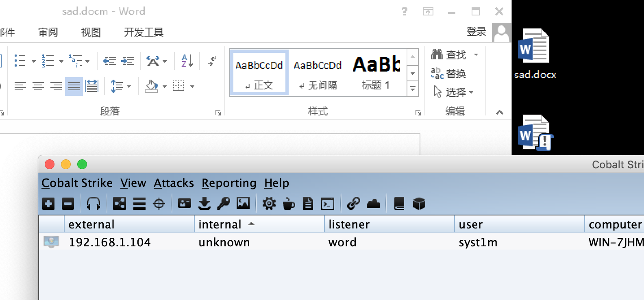Click the A-Z sort icon in Word
The image size is (644, 300).
[187, 61]
